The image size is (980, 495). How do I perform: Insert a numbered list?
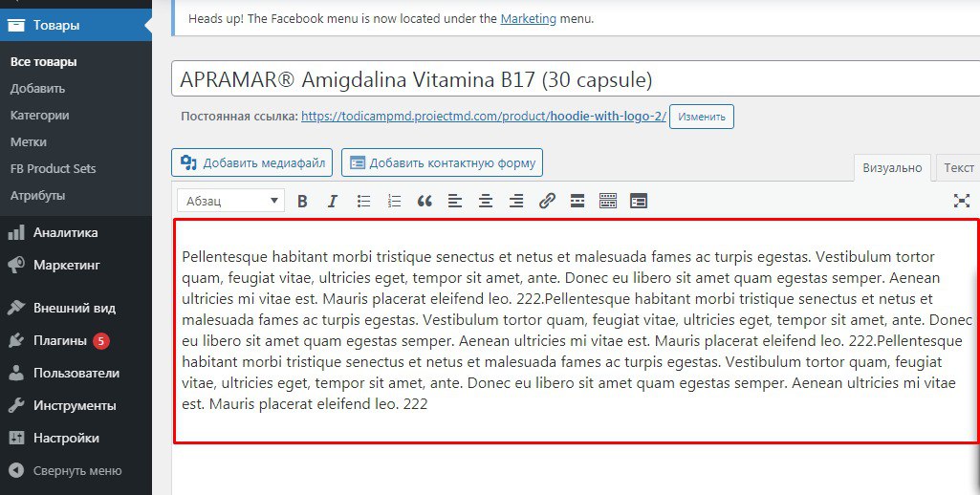pos(394,201)
